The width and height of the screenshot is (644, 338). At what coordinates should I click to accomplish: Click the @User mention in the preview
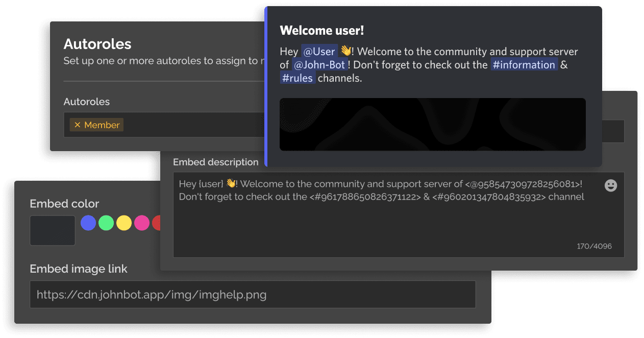tap(319, 52)
